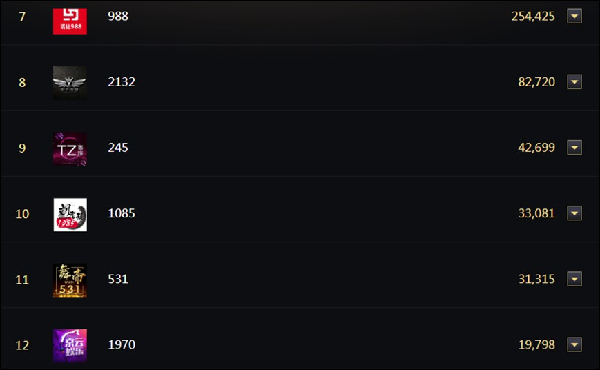Open the purple avatar for 1970

click(70, 346)
